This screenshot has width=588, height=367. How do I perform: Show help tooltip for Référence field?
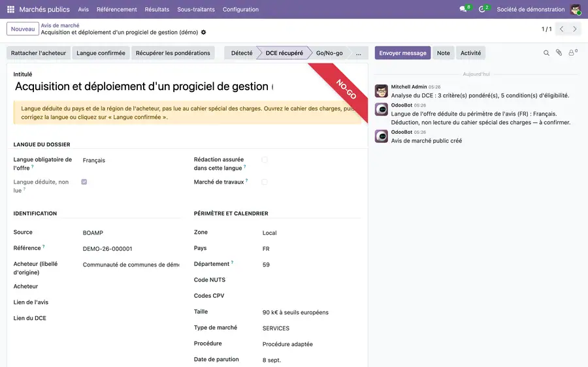[x=44, y=246]
